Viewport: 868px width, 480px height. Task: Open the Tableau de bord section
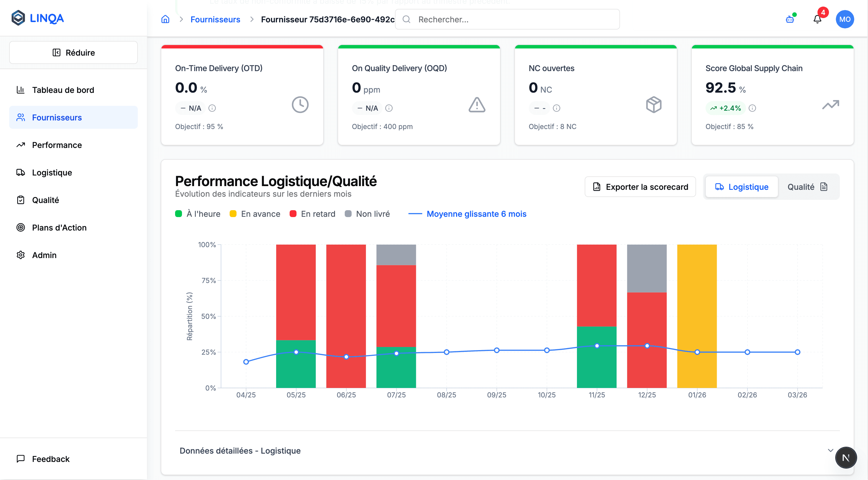[63, 90]
